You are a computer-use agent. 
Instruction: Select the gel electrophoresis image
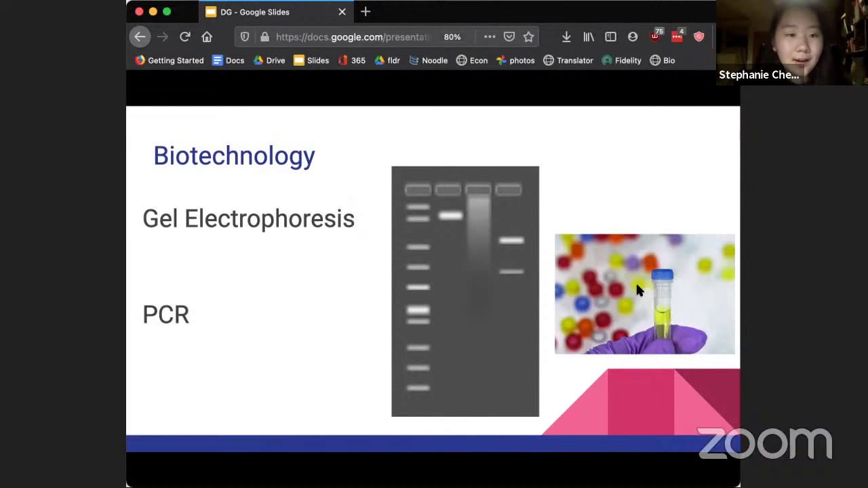click(x=465, y=291)
